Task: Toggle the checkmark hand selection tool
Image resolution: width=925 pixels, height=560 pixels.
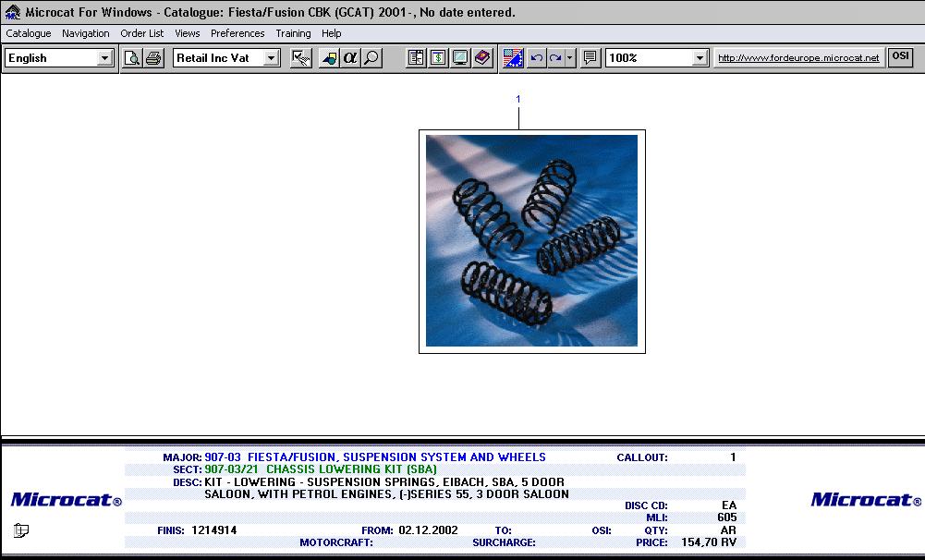Action: click(x=300, y=58)
